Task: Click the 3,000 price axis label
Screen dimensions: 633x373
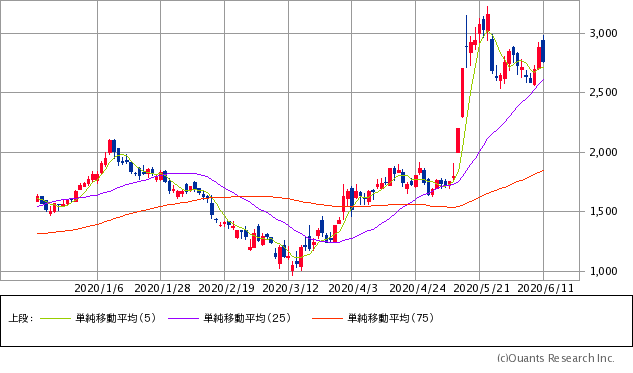Action: pos(604,33)
